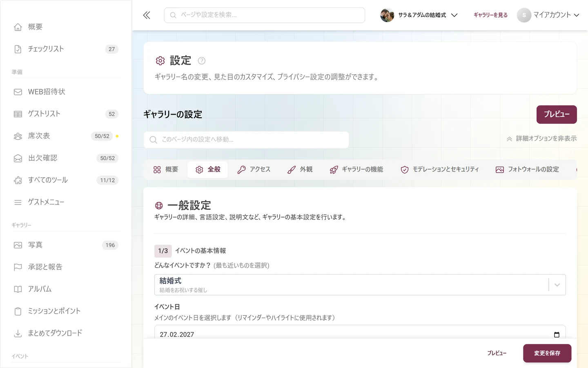588x368 pixels.
Task: Click the 席次表 people icon
Action: point(18,136)
